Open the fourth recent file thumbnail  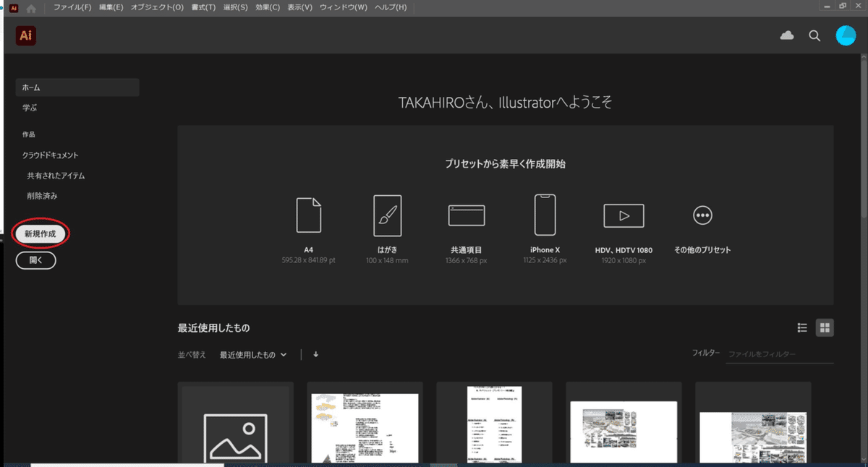[624, 423]
